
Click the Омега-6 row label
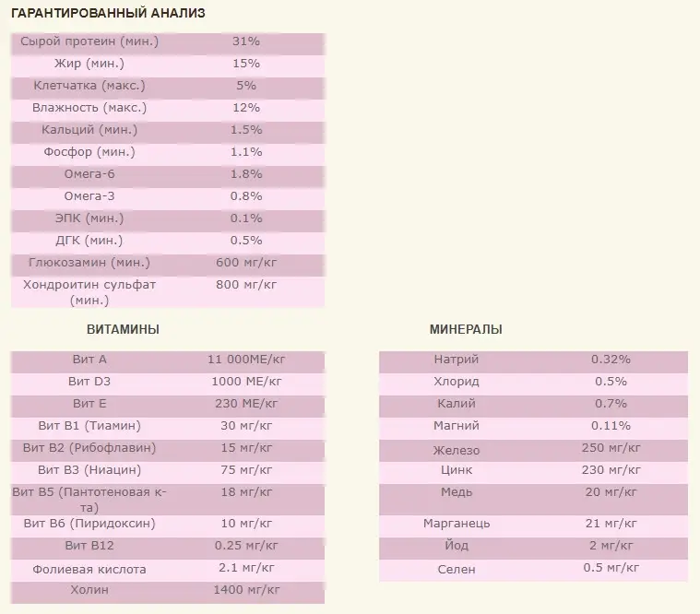pos(89,174)
